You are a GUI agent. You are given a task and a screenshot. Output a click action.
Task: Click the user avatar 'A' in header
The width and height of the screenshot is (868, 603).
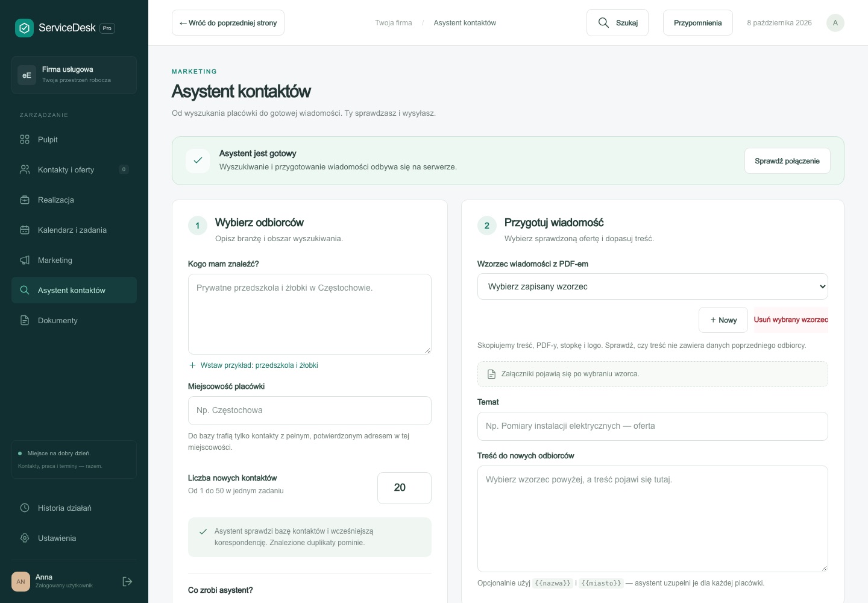coord(835,23)
